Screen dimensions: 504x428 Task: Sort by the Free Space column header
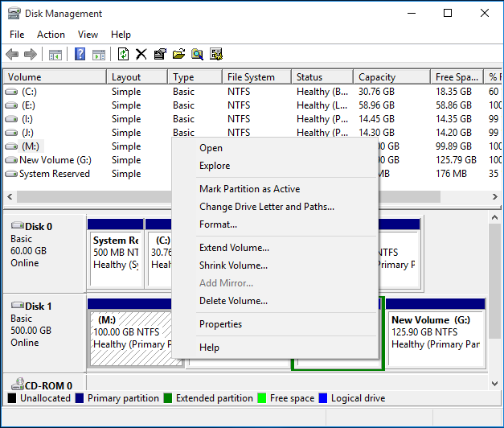click(457, 77)
